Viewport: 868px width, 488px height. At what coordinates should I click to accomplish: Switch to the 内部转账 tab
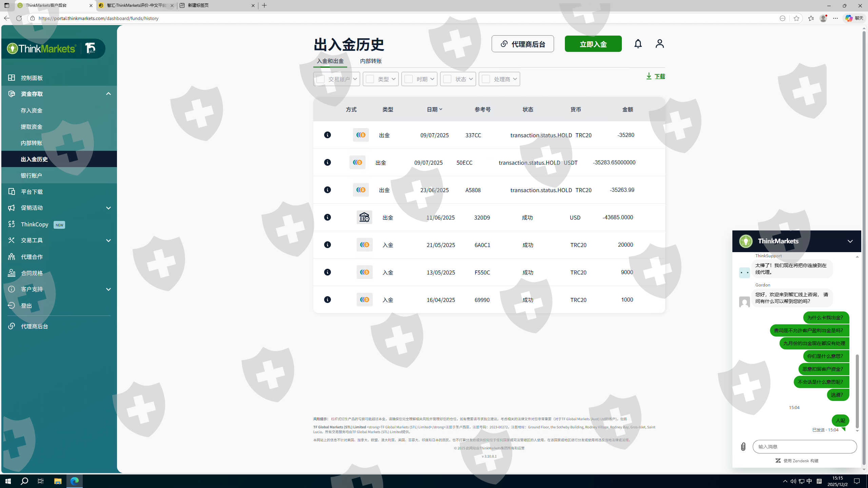371,61
